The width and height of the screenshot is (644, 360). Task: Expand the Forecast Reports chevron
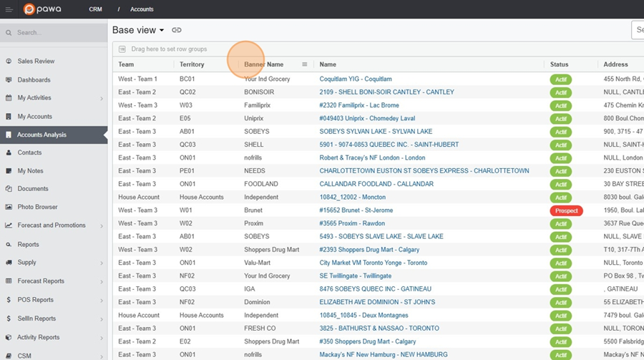[x=102, y=282]
